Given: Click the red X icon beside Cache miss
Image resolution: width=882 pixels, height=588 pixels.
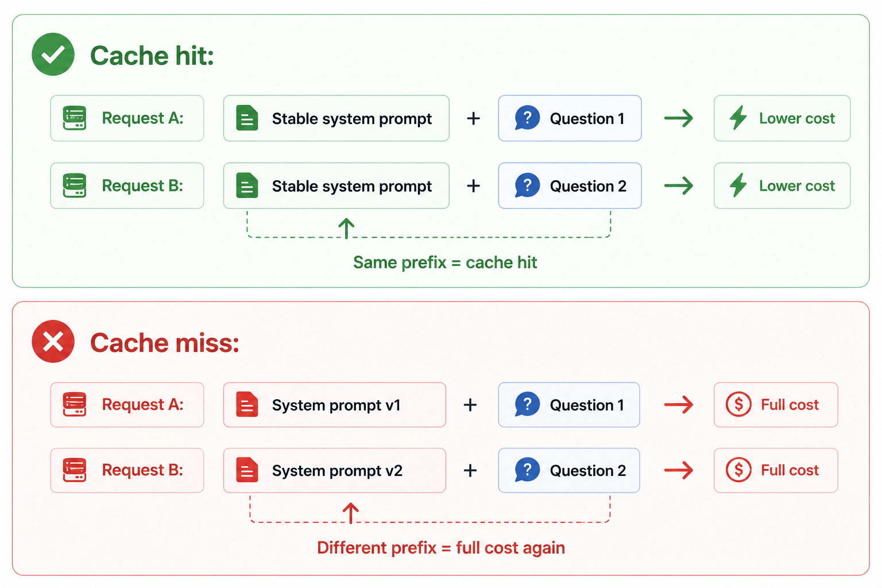Looking at the screenshot, I should [53, 341].
